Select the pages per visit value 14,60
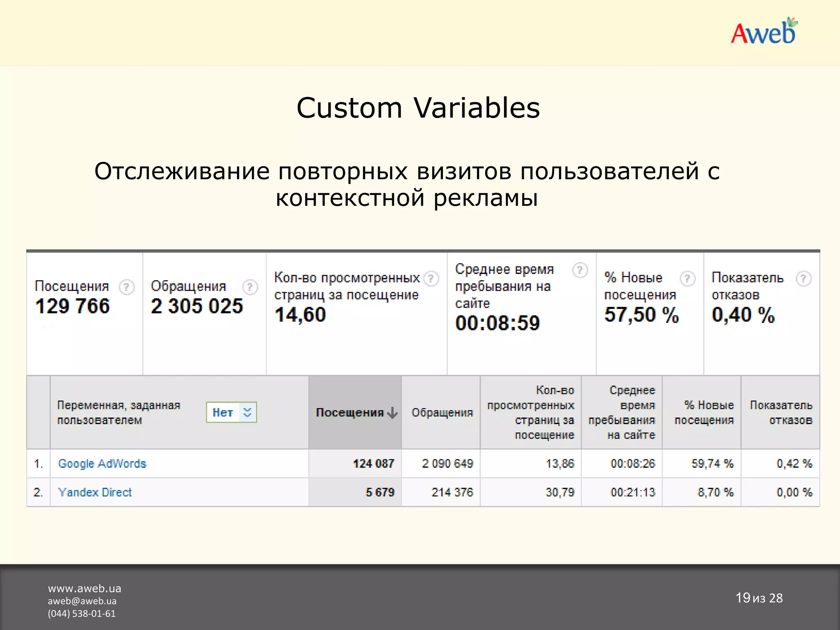840x630 pixels. (300, 315)
